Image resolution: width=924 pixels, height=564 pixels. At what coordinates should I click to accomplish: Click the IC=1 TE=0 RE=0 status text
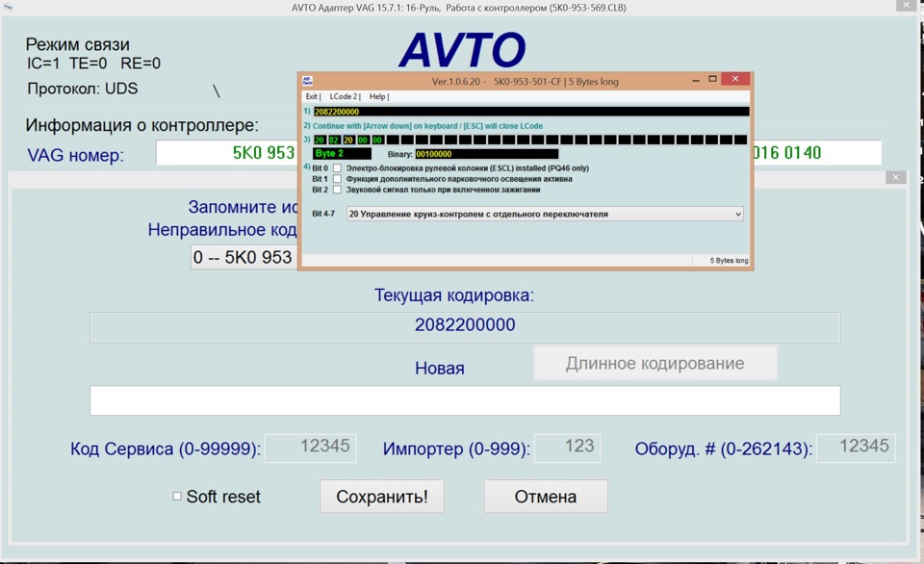[93, 64]
